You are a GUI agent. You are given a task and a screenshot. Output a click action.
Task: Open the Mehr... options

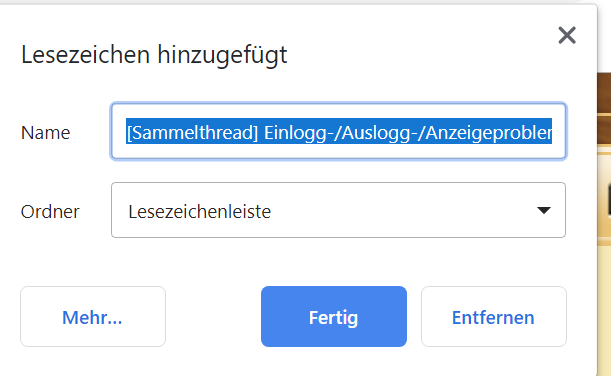click(93, 316)
